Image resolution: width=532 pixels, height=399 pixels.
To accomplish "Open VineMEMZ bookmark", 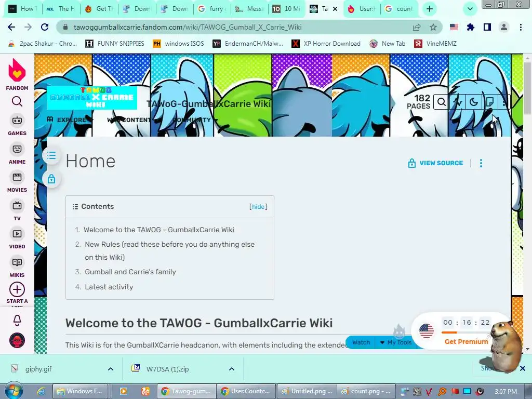I will pos(436,44).
